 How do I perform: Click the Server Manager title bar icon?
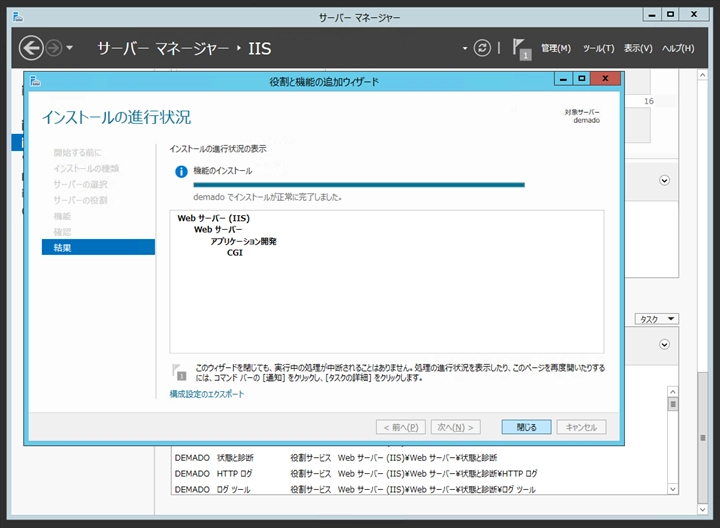point(18,17)
